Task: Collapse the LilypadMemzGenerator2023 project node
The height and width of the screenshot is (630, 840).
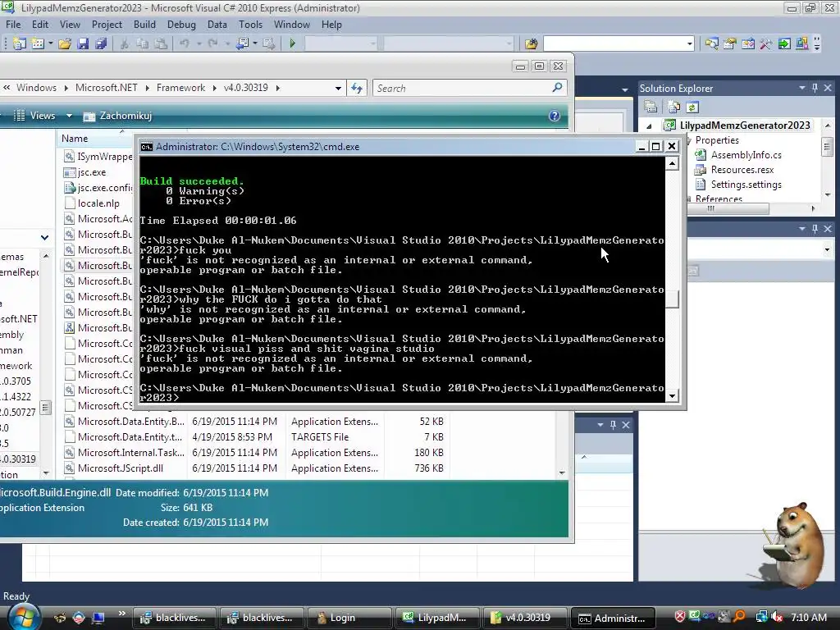Action: pos(650,126)
